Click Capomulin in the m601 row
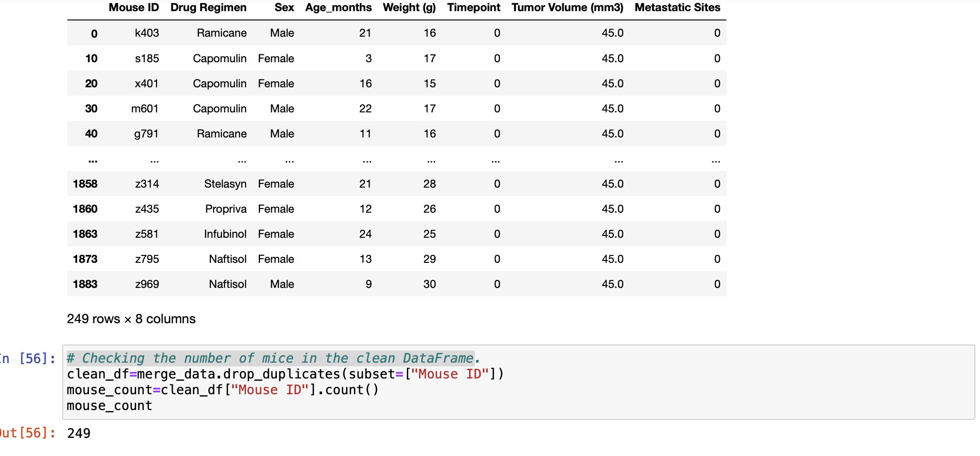 point(220,109)
